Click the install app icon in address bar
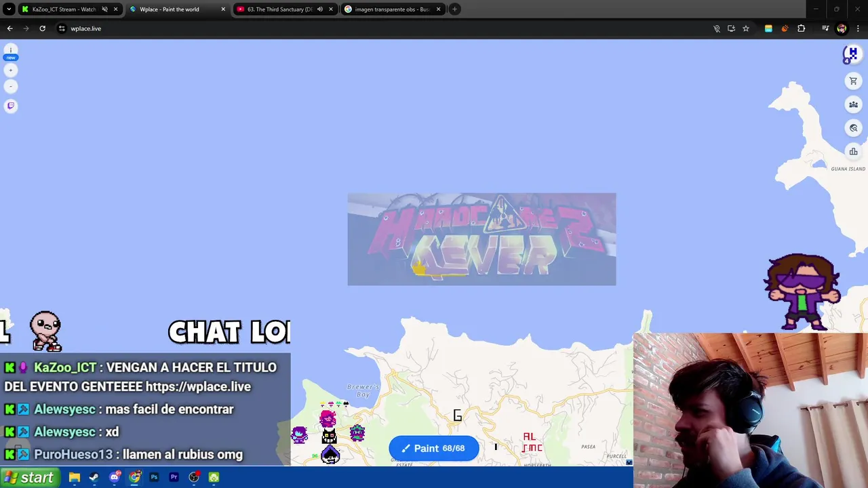The width and height of the screenshot is (868, 488). click(x=731, y=28)
